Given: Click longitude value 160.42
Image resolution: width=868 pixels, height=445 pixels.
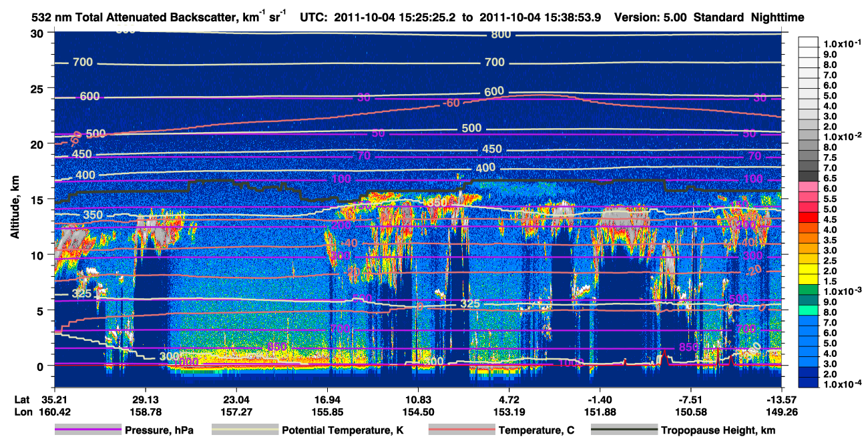Looking at the screenshot, I should coord(55,412).
